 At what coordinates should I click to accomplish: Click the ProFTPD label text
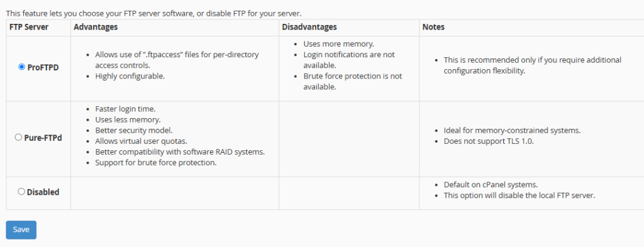[x=43, y=67]
